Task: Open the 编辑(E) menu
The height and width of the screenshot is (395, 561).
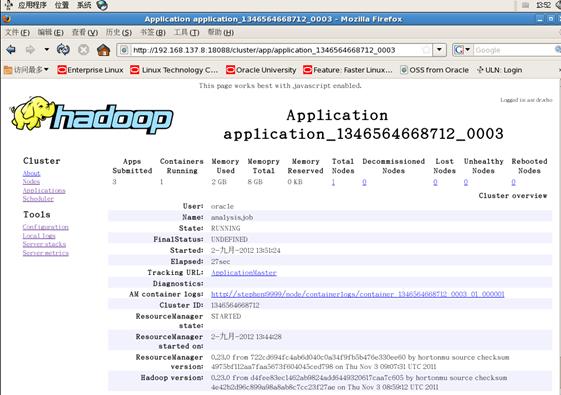Action: tap(50, 33)
